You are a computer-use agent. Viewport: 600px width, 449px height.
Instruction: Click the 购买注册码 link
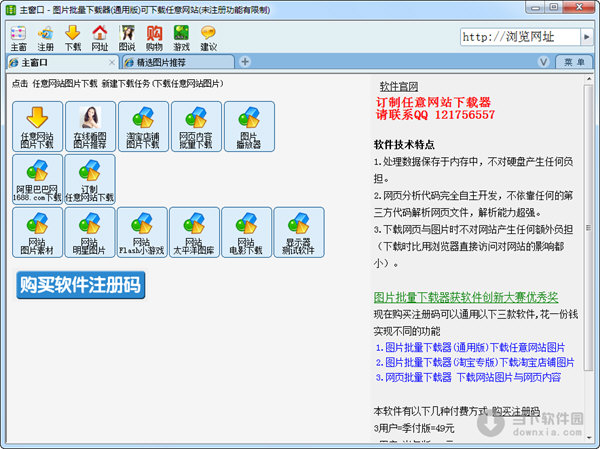coord(516,411)
